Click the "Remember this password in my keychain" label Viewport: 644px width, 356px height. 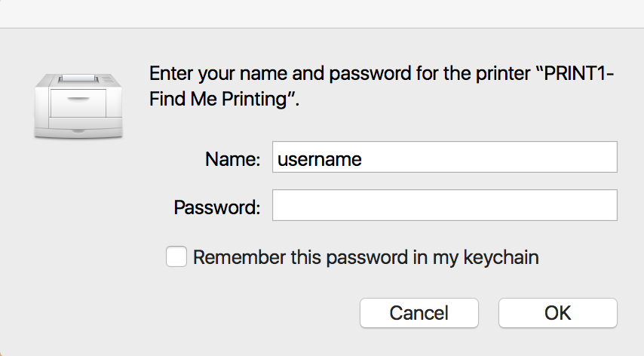click(366, 257)
